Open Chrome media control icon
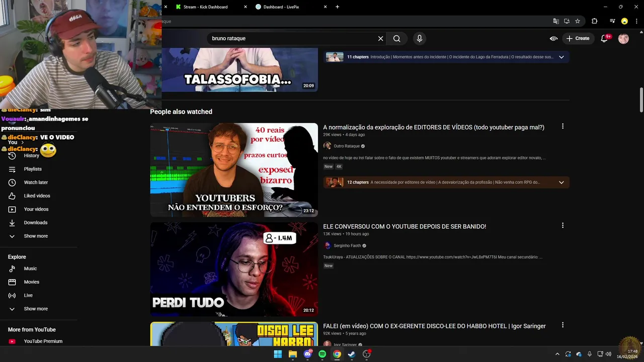This screenshot has width=644, height=362. pos(612,21)
